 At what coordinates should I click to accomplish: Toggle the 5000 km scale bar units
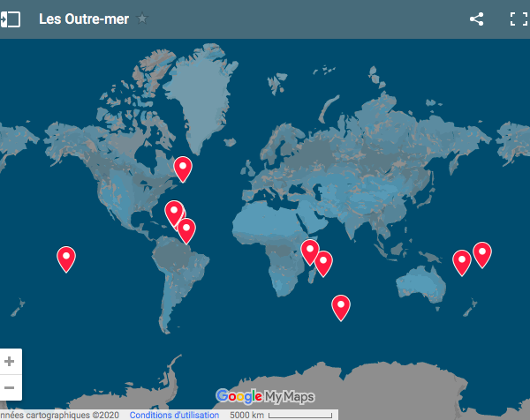(281, 415)
